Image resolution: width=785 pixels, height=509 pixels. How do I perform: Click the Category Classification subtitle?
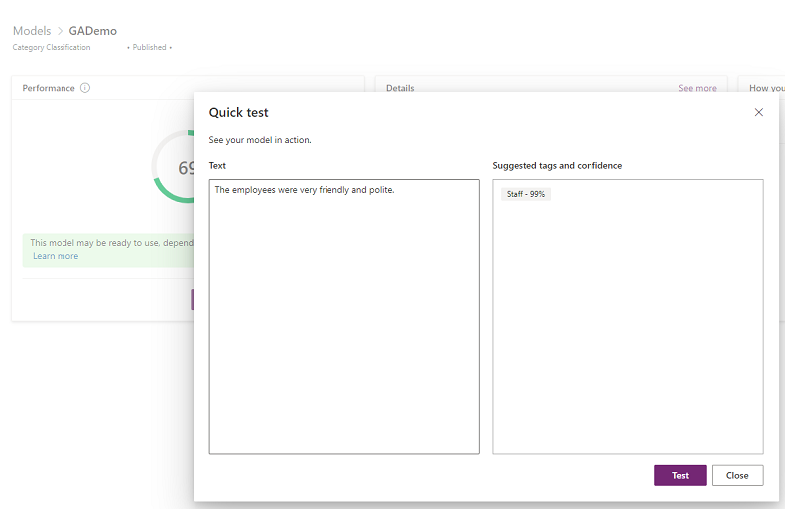(x=51, y=47)
